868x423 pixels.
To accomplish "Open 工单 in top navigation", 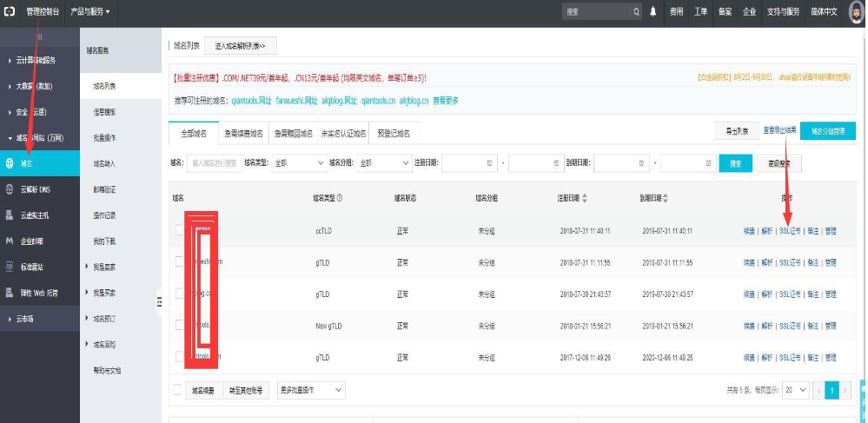I will point(701,11).
